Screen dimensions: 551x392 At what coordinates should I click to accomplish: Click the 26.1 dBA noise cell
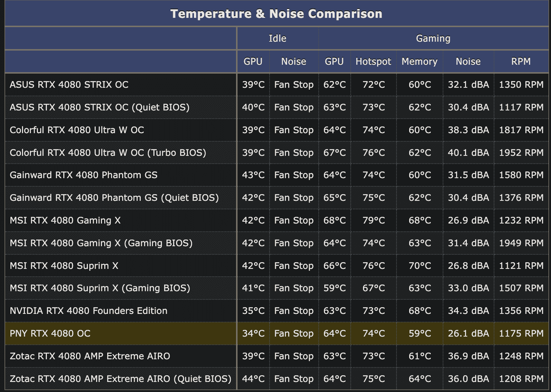[468, 333]
